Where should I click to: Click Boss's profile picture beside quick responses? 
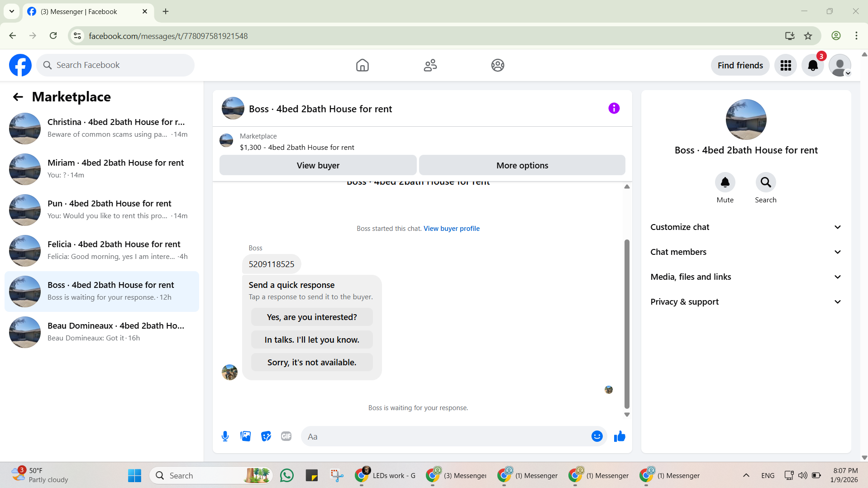coord(229,372)
